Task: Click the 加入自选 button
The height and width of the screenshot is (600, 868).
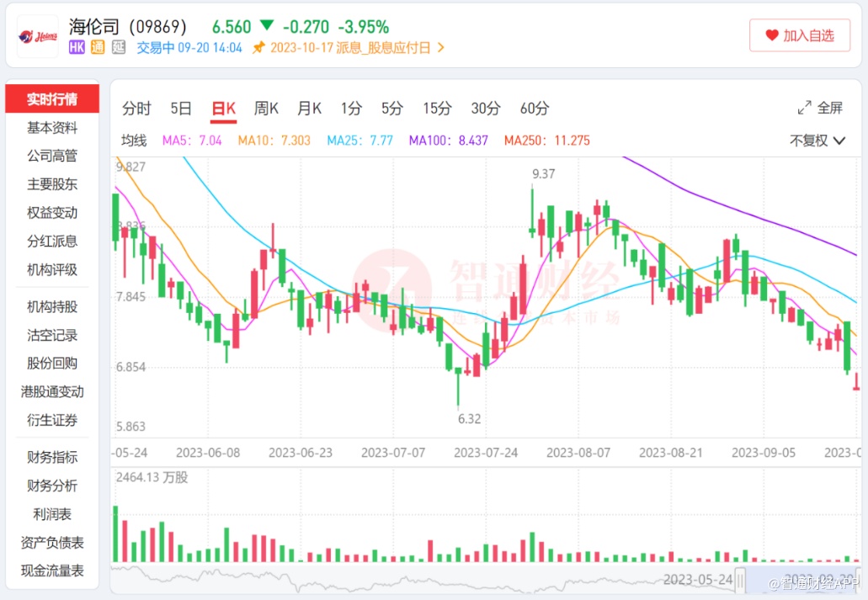Action: coord(800,35)
